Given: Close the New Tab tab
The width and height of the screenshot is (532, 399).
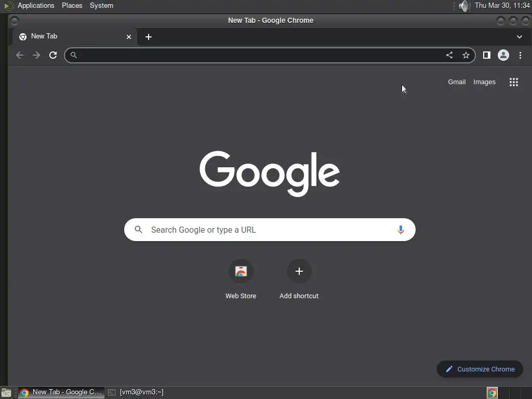Looking at the screenshot, I should [x=129, y=37].
